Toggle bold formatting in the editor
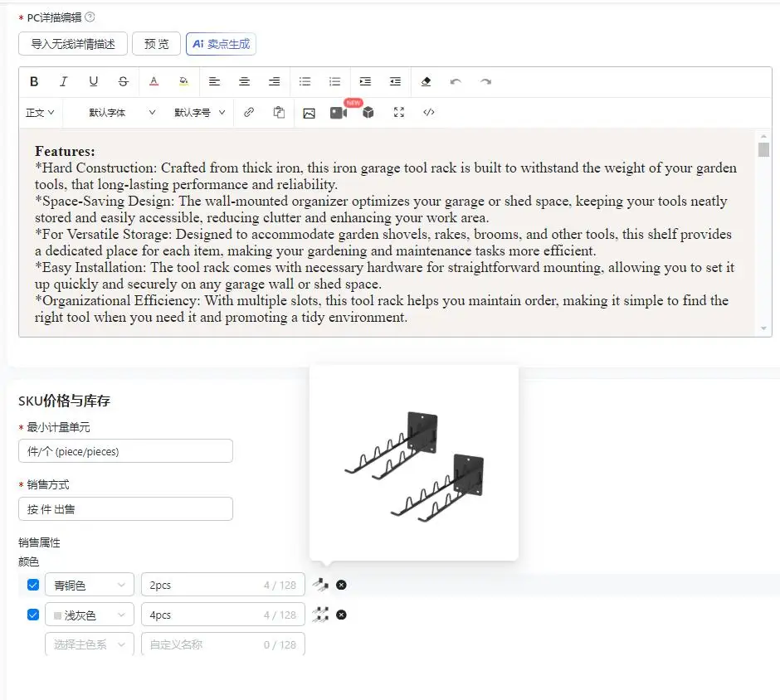Image resolution: width=780 pixels, height=700 pixels. coord(34,81)
